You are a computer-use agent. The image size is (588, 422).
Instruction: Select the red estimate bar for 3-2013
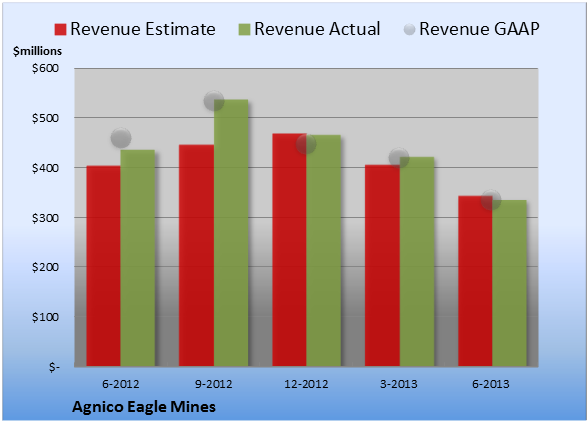pos(382,266)
